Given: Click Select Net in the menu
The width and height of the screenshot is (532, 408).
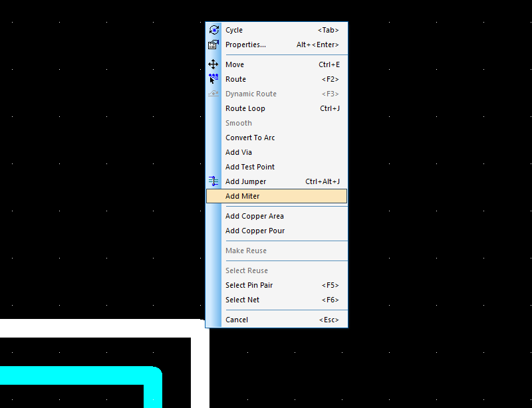Looking at the screenshot, I should [x=243, y=300].
